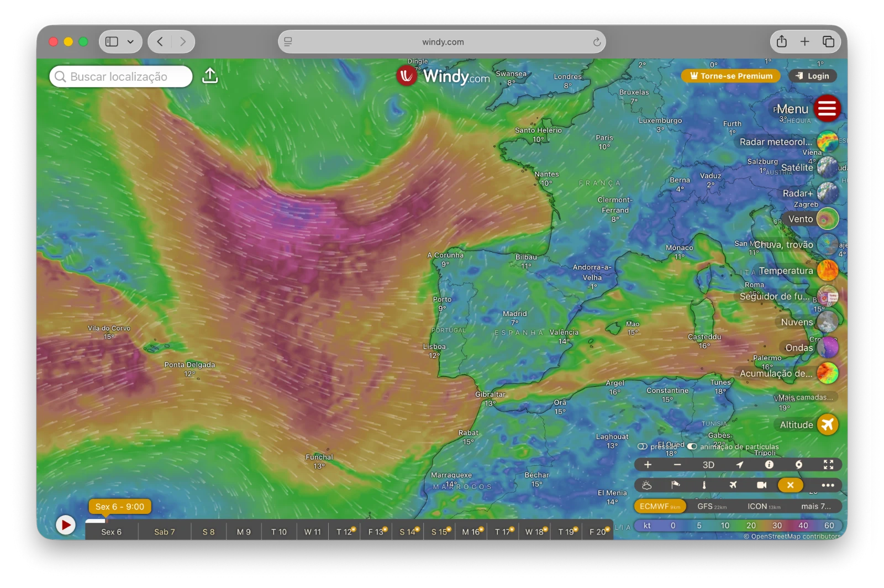This screenshot has height=588, width=884.
Task: Toggle the pressão isolines switch
Action: (x=643, y=447)
